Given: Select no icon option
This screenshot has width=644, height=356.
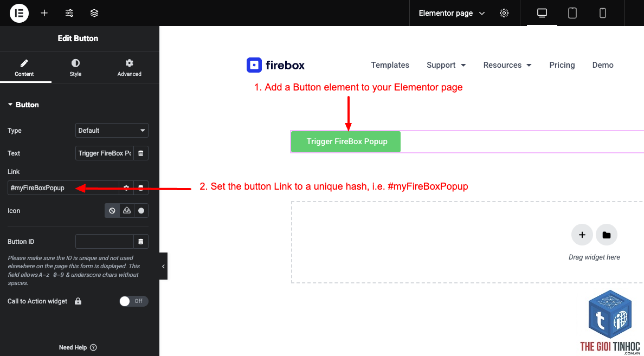Looking at the screenshot, I should point(112,211).
